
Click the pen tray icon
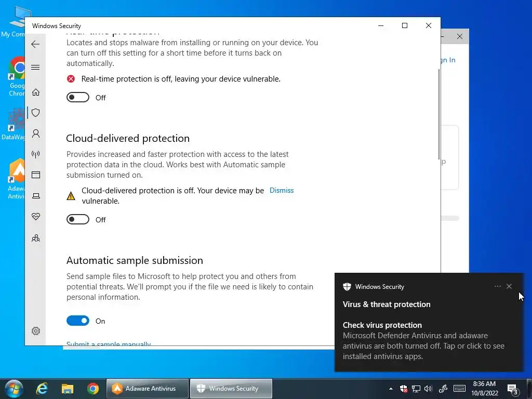443,389
